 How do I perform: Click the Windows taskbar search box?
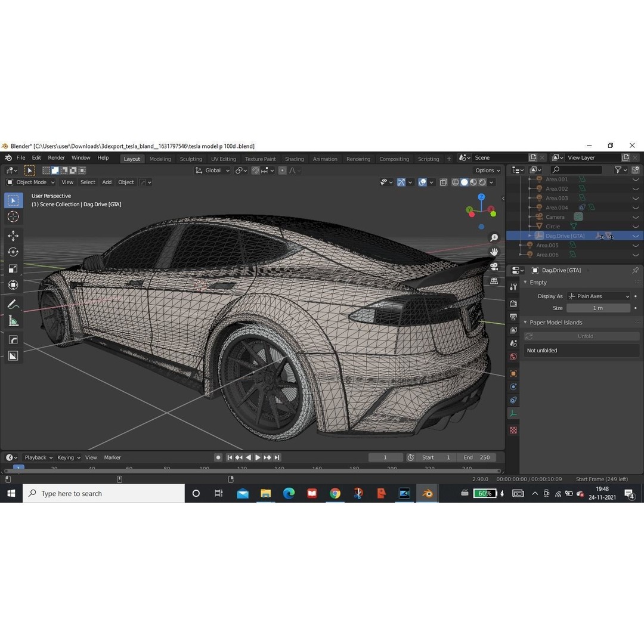pyautogui.click(x=104, y=493)
